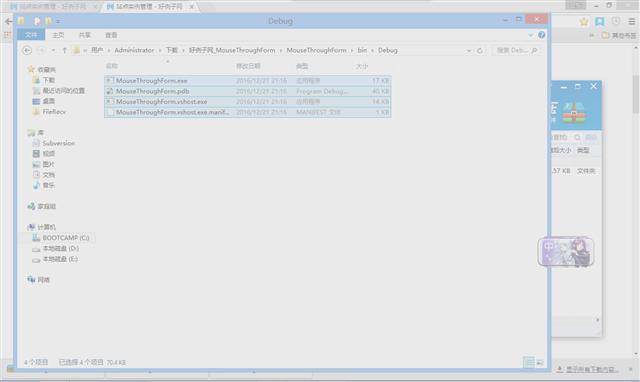The width and height of the screenshot is (640, 382).
Task: Sort by the 类型 column header
Action: coord(302,66)
